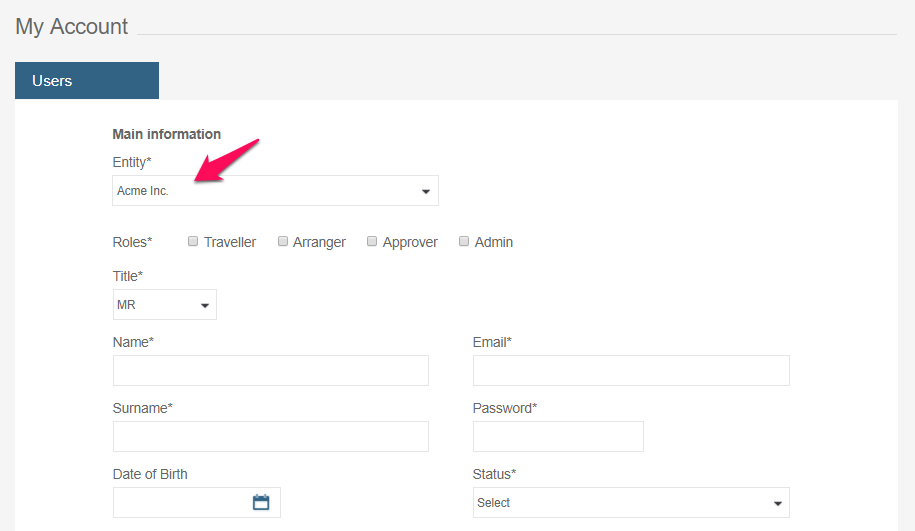
Task: Click the Entity dropdown arrow
Action: [x=425, y=191]
